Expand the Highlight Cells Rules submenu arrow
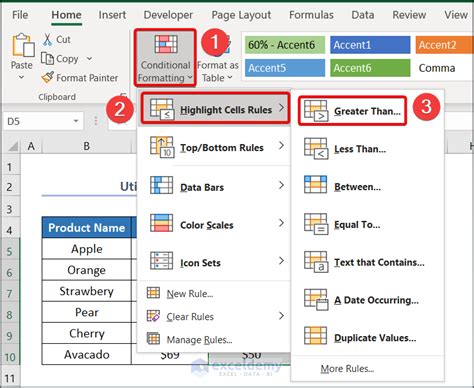474x388 pixels. [x=282, y=108]
